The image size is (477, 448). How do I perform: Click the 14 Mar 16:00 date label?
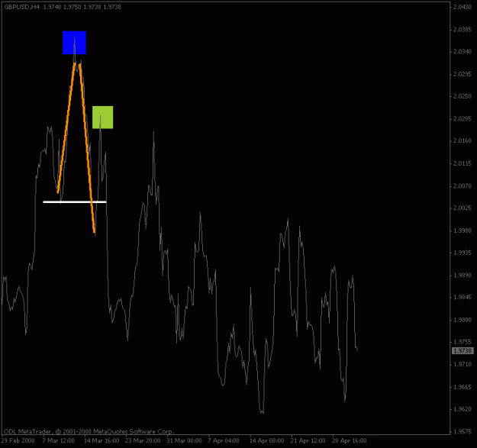[102, 440]
